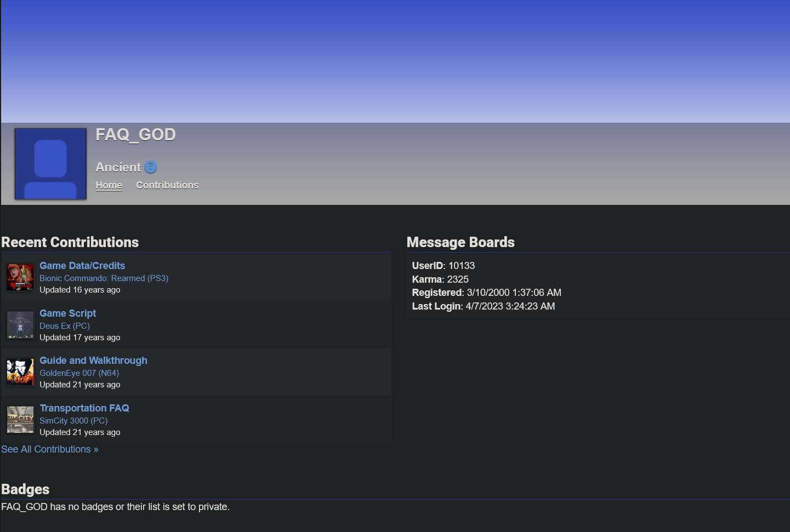Click the no badges or private list message
Screen dimensions: 790x532
(x=115, y=507)
